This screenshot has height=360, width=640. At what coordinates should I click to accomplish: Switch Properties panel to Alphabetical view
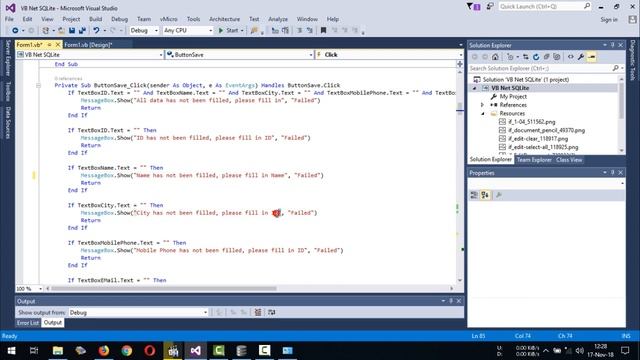pyautogui.click(x=485, y=195)
